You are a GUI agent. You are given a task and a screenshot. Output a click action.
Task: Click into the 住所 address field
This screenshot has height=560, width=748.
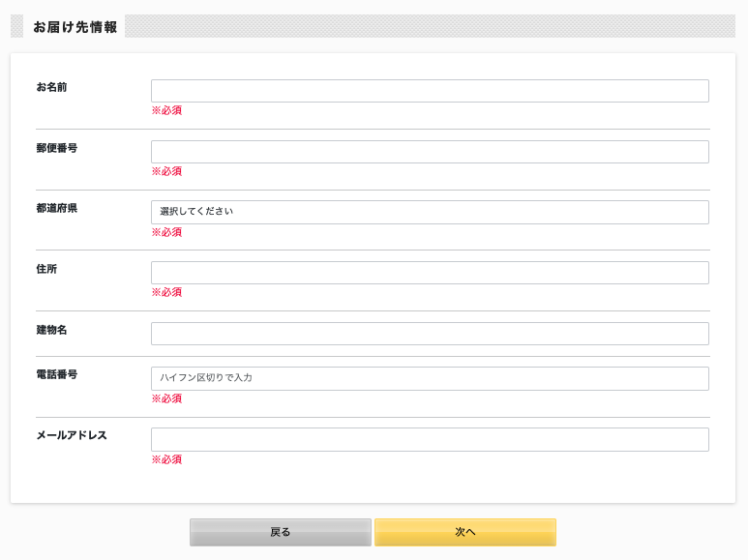pos(430,273)
